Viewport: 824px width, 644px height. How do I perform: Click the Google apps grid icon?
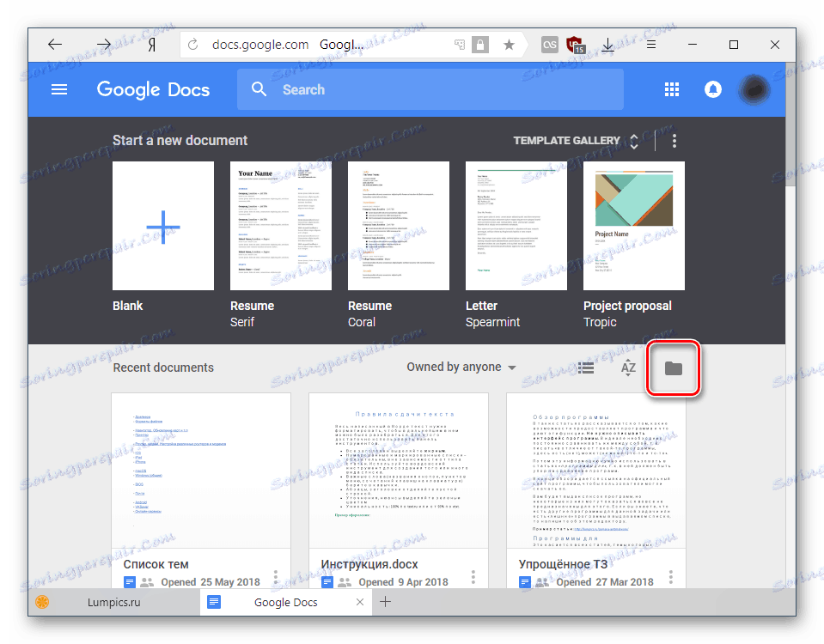[672, 89]
